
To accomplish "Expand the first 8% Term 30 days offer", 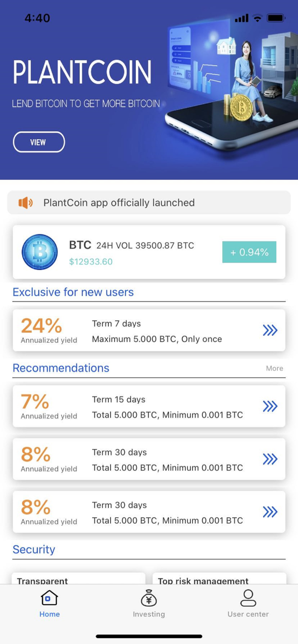I will [270, 459].
